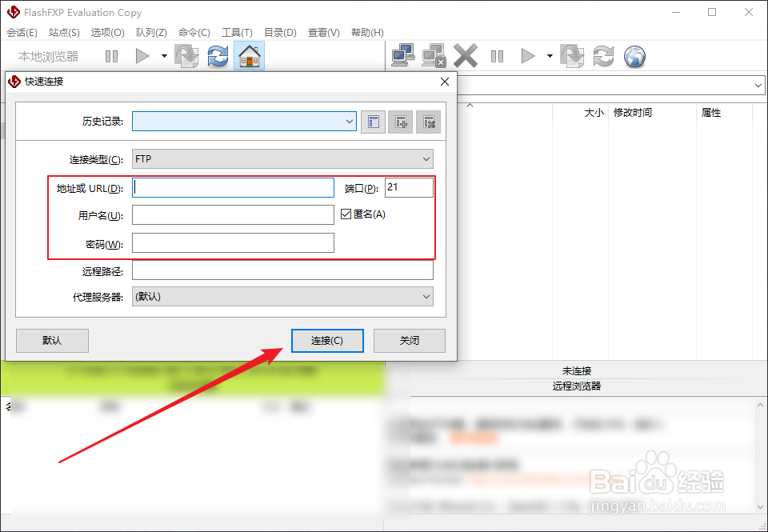
Task: Click the 关闭 close button
Action: pos(410,341)
